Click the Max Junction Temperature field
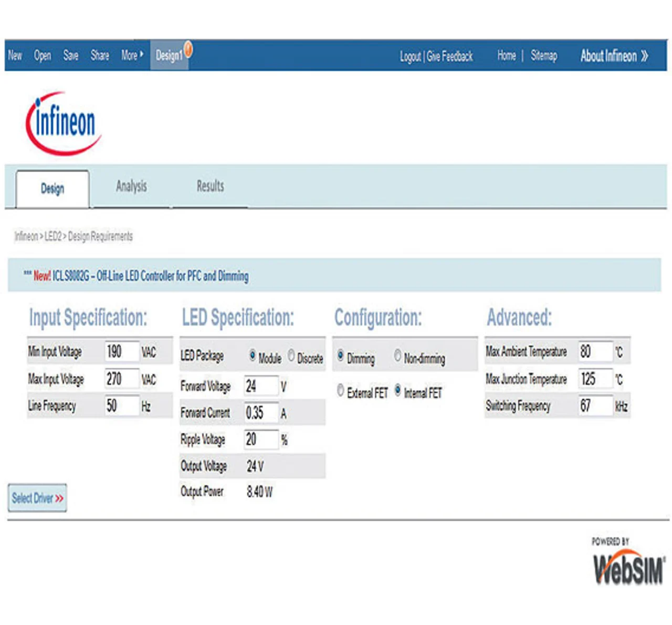This screenshot has width=672, height=625. click(x=596, y=379)
